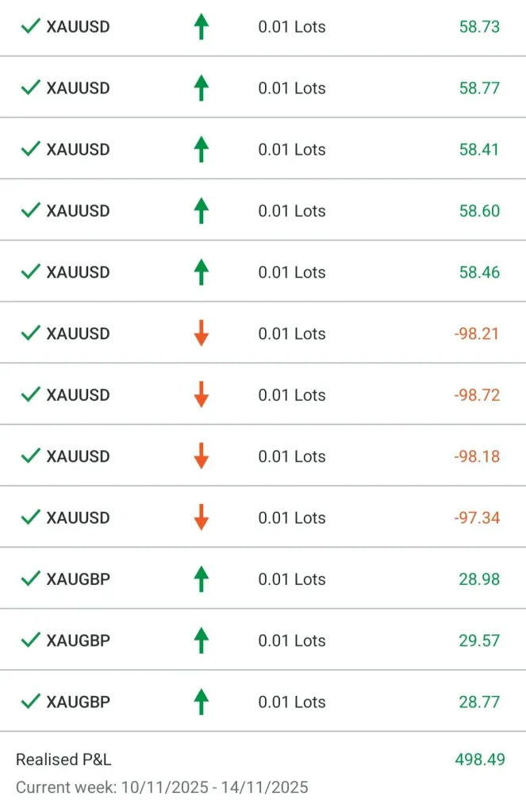Click the red down arrow beside -97.34

[x=202, y=518]
